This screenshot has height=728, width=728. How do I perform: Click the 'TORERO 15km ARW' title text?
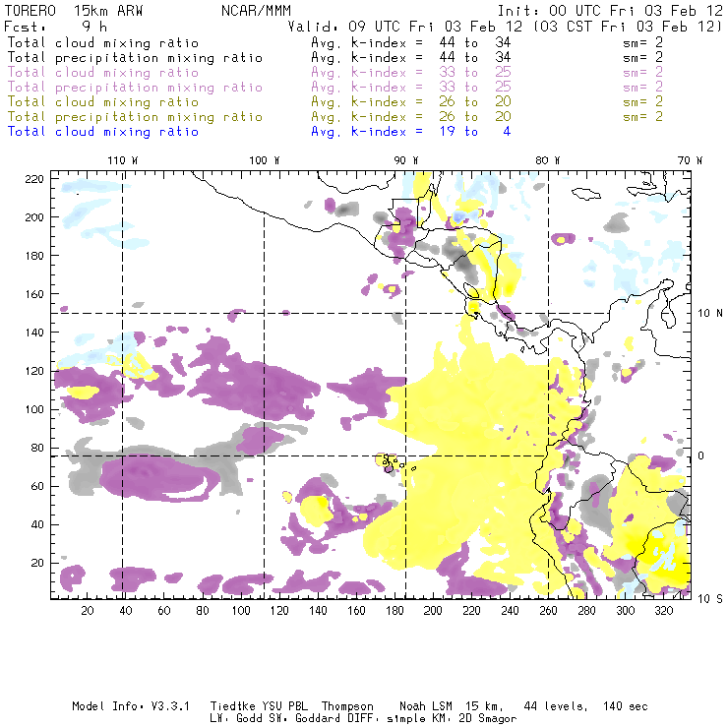(x=74, y=11)
